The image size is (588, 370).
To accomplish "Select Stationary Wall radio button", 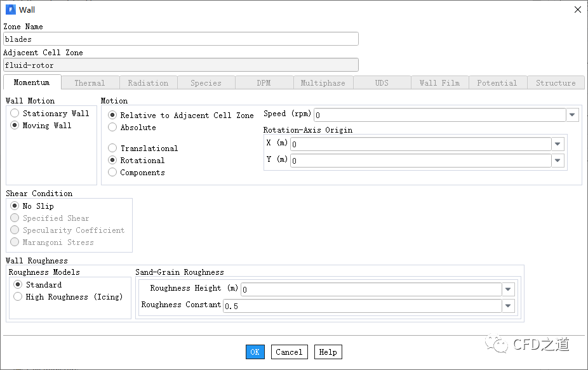I will (15, 114).
